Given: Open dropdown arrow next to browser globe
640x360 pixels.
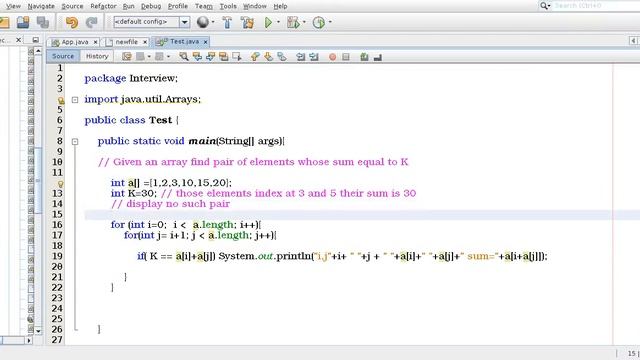Looking at the screenshot, I should 213,22.
